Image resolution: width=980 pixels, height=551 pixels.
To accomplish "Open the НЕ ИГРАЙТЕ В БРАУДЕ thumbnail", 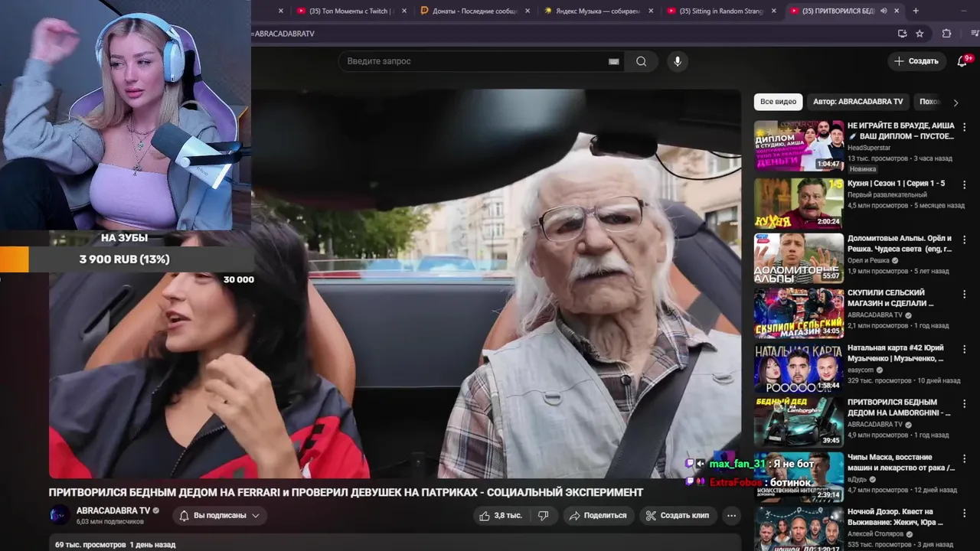I will 799,145.
